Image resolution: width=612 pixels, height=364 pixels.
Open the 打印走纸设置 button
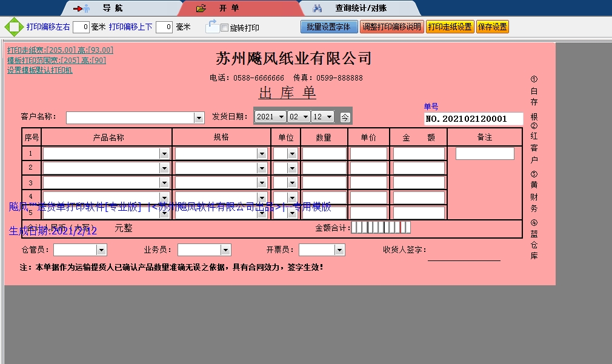click(450, 27)
